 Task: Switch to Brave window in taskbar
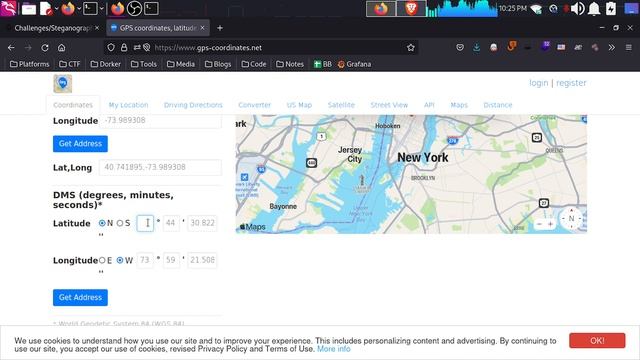(x=411, y=9)
